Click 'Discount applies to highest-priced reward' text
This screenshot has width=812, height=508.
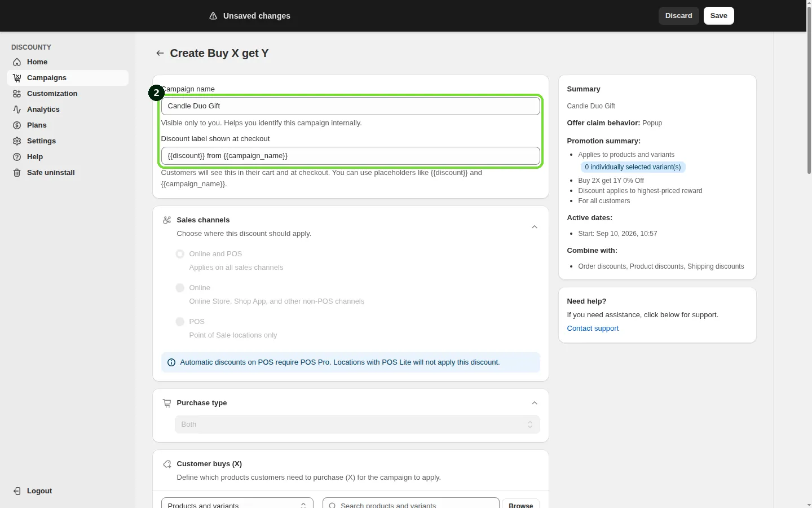coord(640,191)
